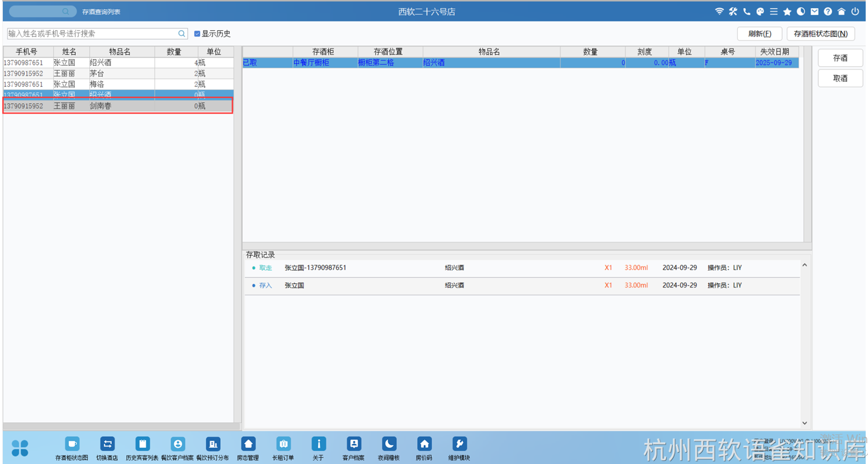The width and height of the screenshot is (868, 464).
Task: Open the question mark help icon
Action: [828, 12]
